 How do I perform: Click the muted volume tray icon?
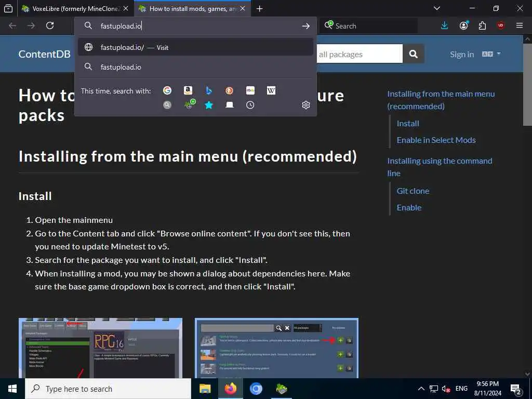point(446,389)
